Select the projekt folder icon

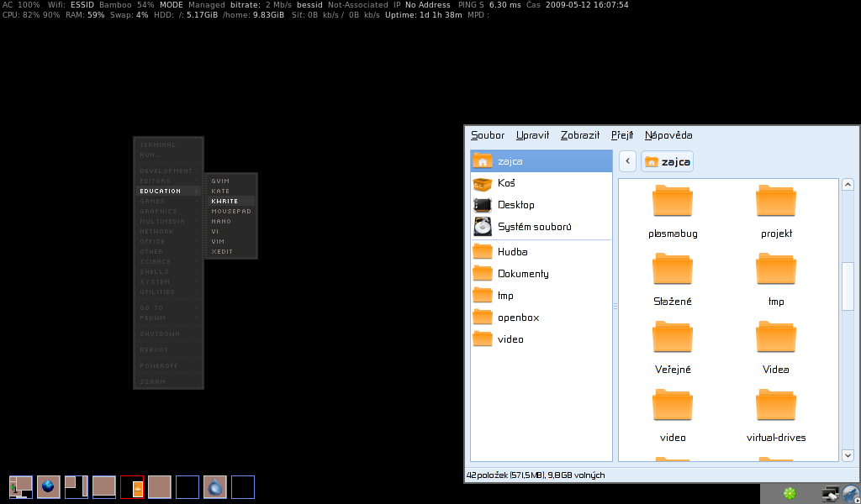[x=776, y=201]
